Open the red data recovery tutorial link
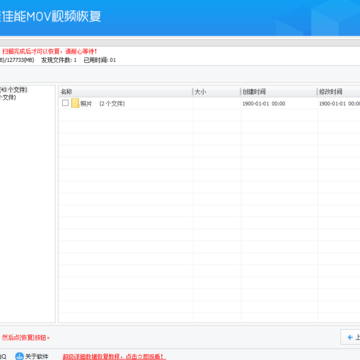The height and width of the screenshot is (360, 360). pyautogui.click(x=114, y=356)
